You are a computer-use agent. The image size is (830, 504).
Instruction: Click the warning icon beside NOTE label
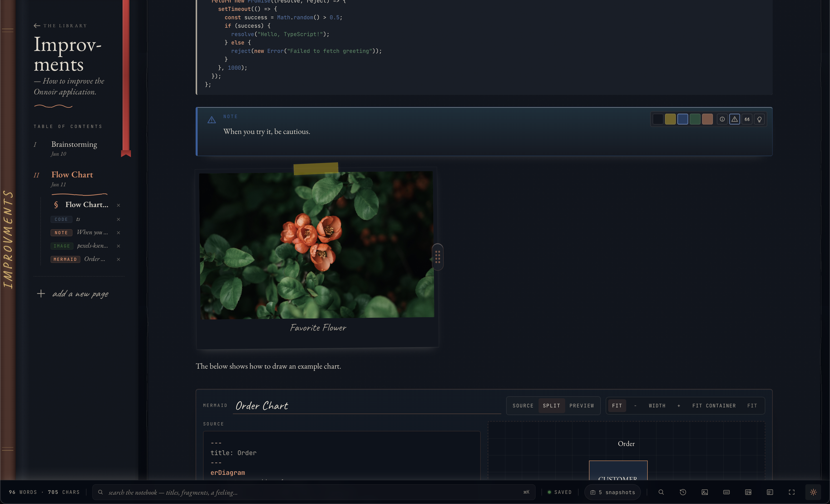[x=211, y=120]
